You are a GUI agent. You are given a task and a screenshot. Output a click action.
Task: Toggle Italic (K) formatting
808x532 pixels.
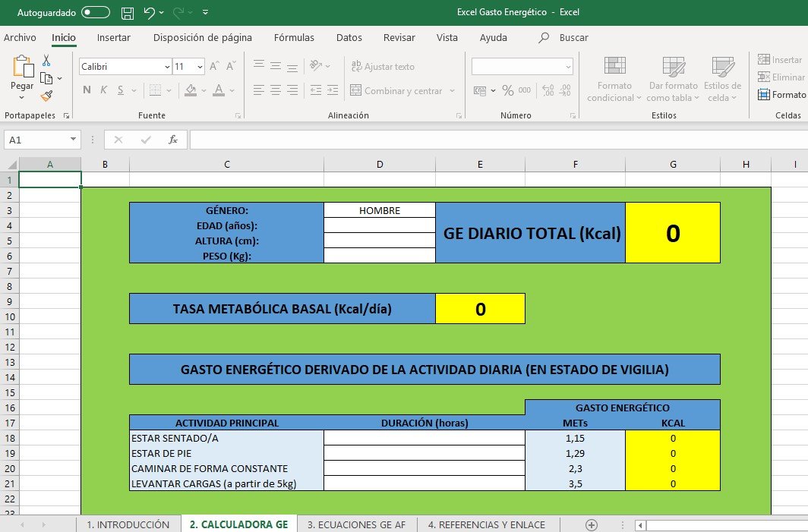(x=103, y=90)
